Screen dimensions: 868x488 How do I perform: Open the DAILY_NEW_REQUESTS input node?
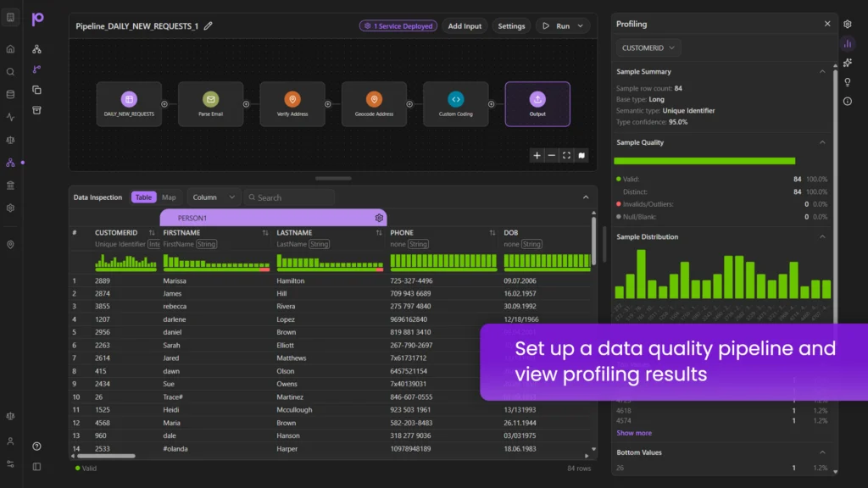click(x=129, y=104)
